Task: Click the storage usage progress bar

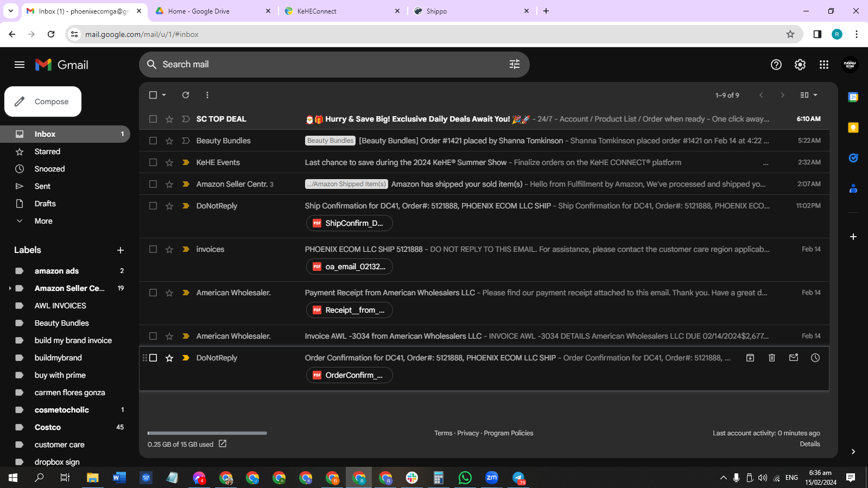Action: pyautogui.click(x=207, y=433)
